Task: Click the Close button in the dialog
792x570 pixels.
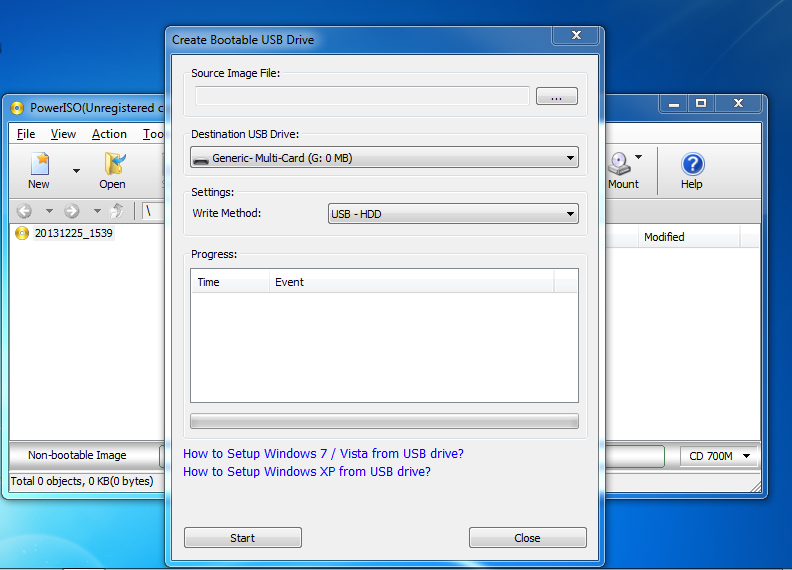Action: point(528,538)
